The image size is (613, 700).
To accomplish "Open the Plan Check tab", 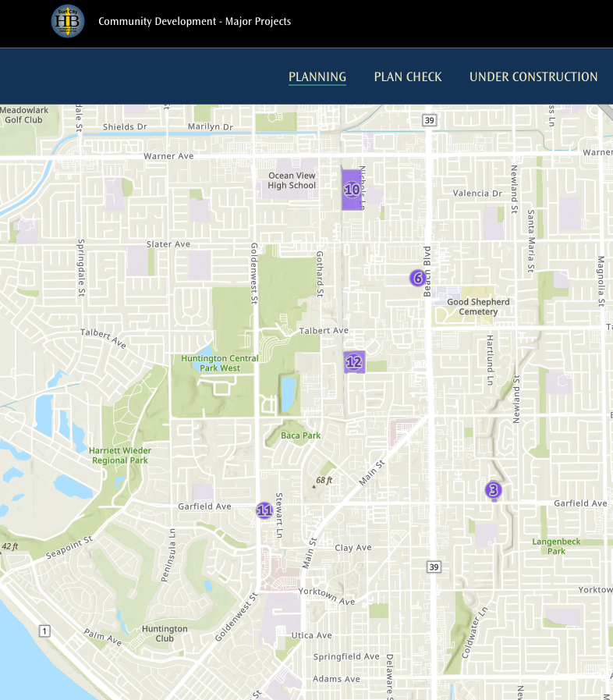I will coord(408,76).
